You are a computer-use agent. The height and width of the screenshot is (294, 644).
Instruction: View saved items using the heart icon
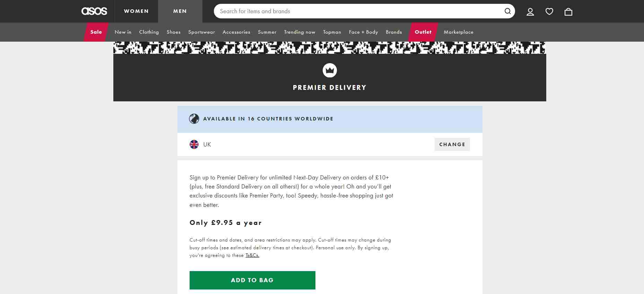(549, 11)
